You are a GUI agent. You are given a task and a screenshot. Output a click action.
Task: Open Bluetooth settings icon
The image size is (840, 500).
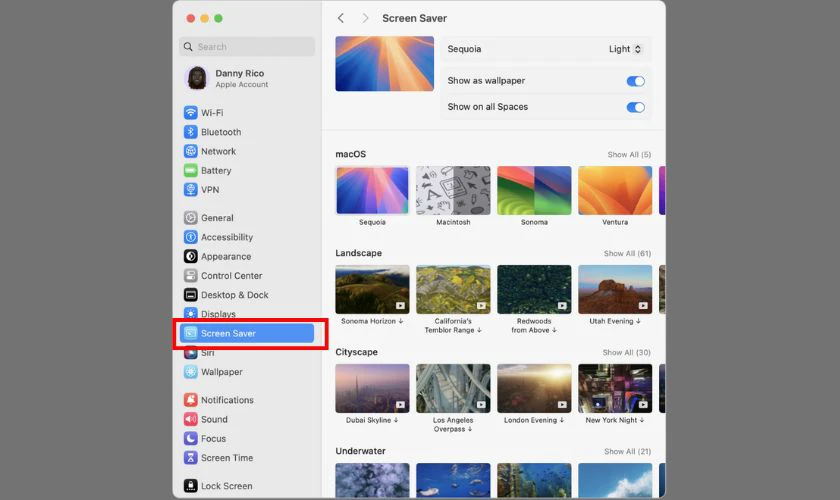point(190,132)
